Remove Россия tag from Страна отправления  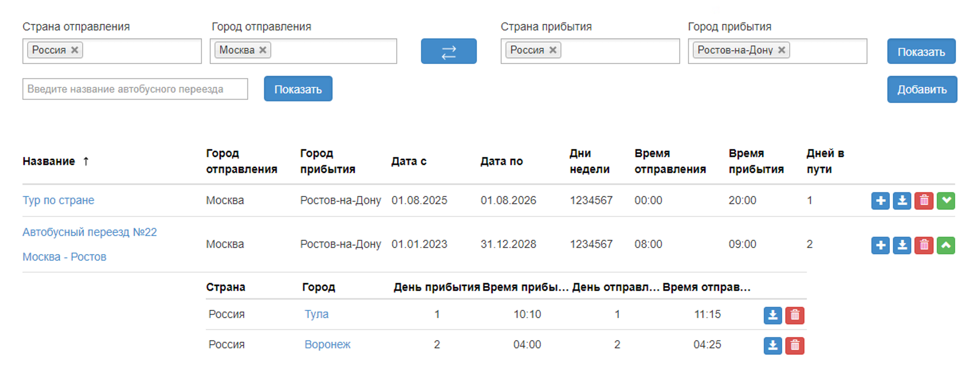click(x=75, y=50)
